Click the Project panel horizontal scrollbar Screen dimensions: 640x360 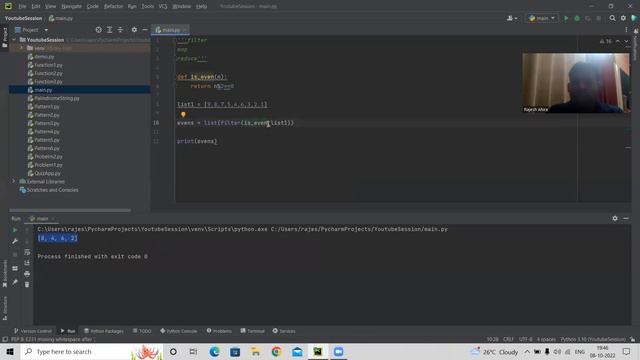pyautogui.click(x=70, y=210)
